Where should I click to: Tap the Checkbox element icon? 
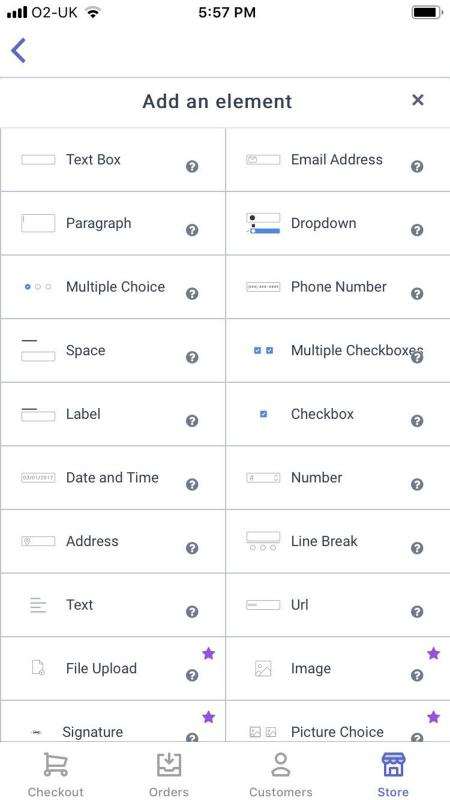point(263,414)
